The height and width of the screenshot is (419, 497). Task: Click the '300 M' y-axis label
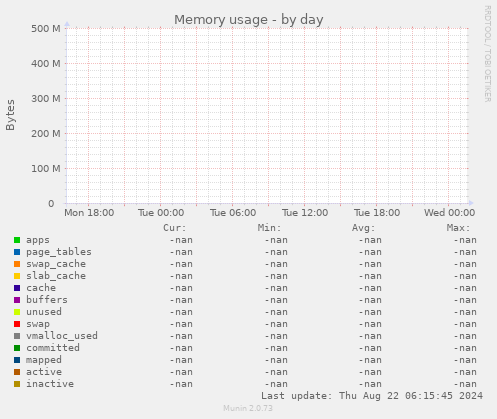click(x=46, y=99)
